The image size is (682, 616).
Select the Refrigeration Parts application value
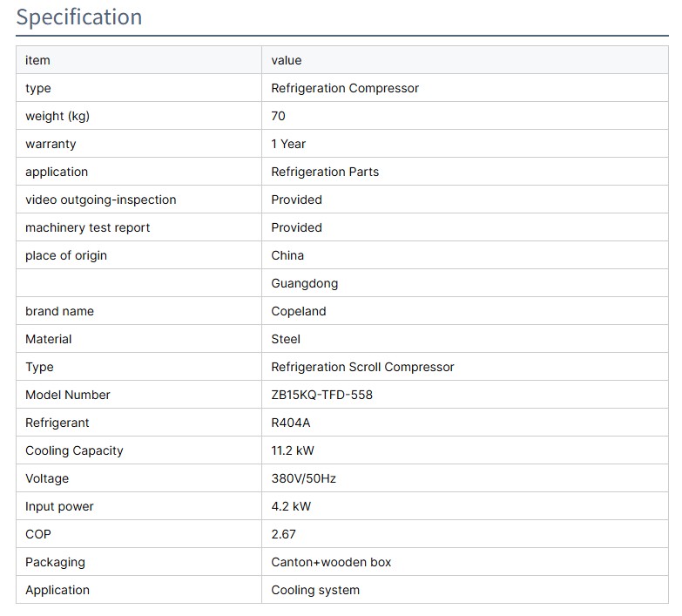tap(325, 172)
